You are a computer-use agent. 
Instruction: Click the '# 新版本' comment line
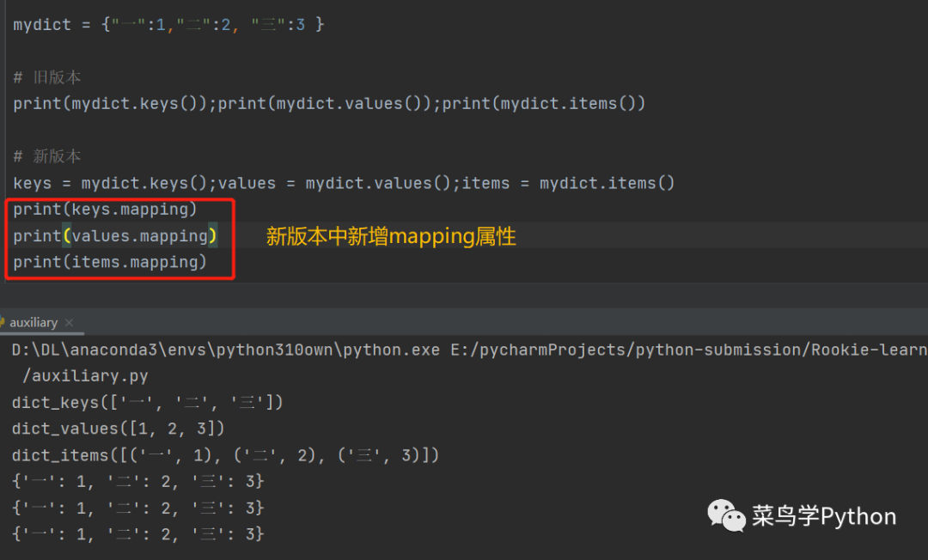click(47, 156)
